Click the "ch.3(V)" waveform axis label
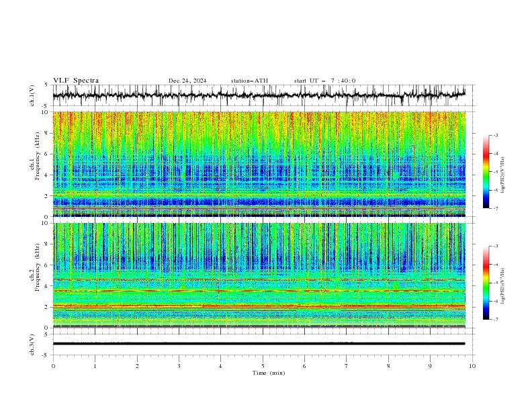The image size is (532, 411). point(32,345)
